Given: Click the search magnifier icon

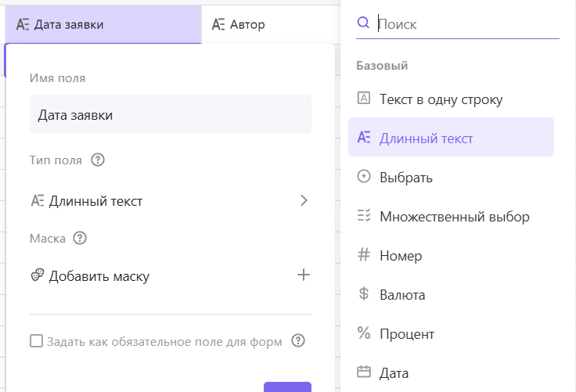Looking at the screenshot, I should click(x=363, y=23).
